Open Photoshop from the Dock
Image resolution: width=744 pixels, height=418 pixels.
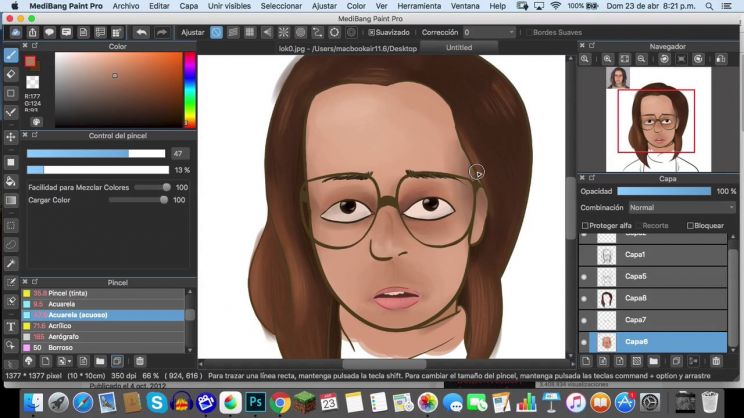(255, 402)
